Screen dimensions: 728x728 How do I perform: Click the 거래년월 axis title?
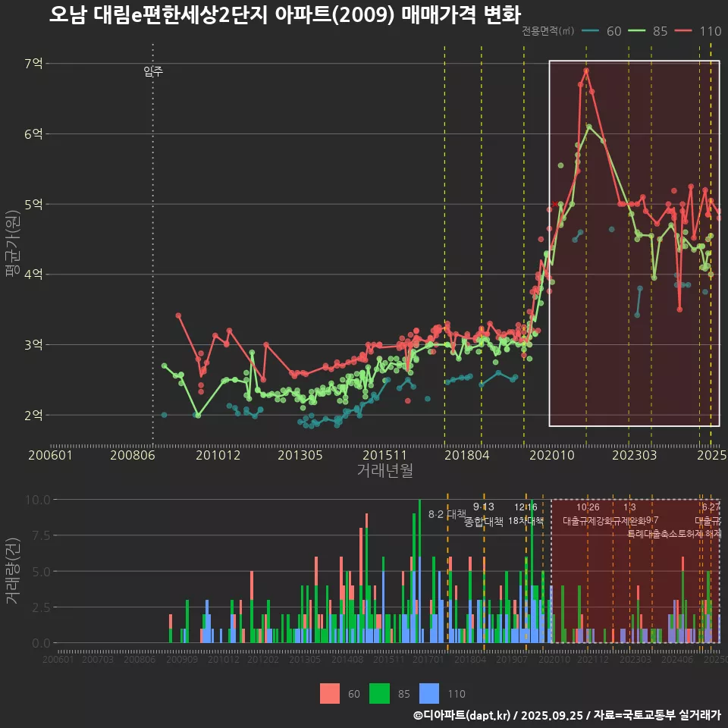384,470
